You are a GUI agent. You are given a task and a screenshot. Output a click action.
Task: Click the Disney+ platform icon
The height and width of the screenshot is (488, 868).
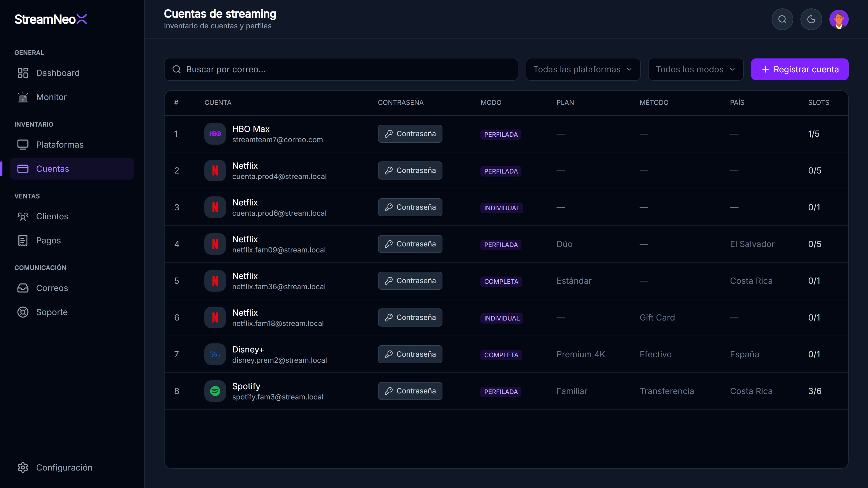pos(215,354)
